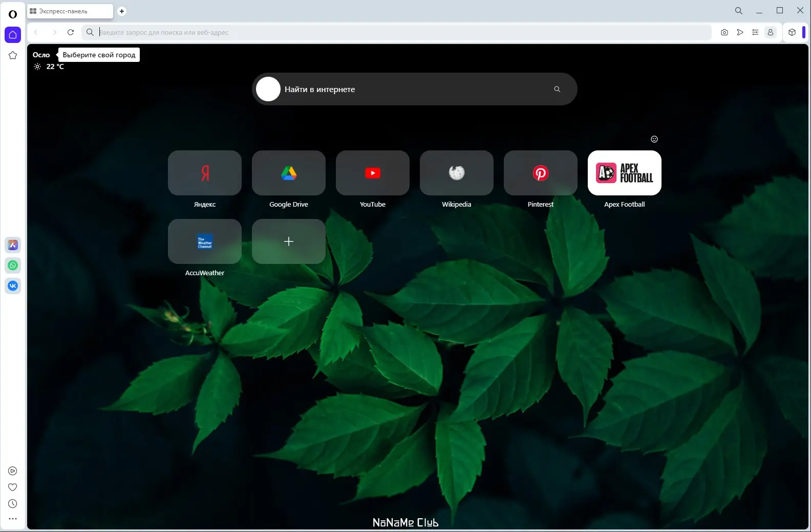
Task: Open the profile account icon
Action: click(x=771, y=32)
